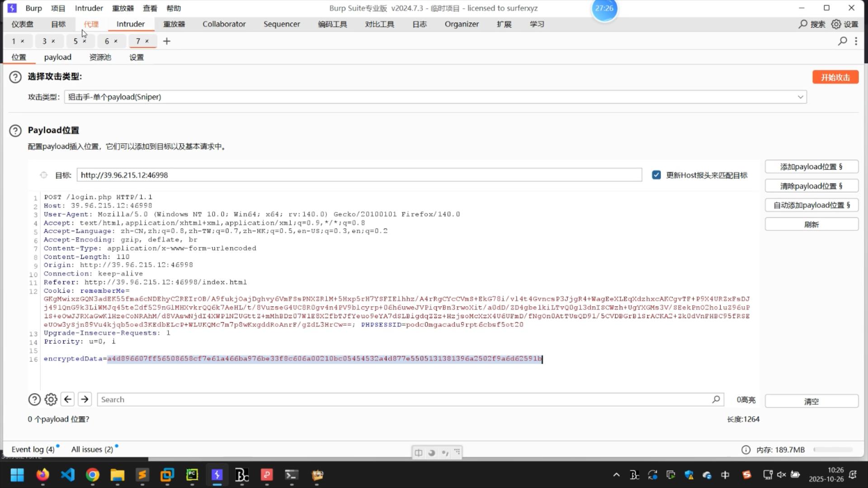The image size is (868, 488).
Task: Click the 开始攻击 button
Action: point(835,77)
